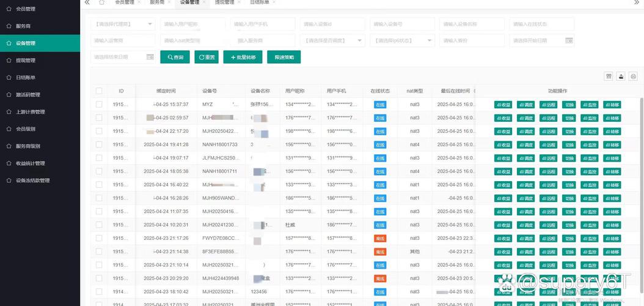644x306 pixels.
Task: Click 收益统计管理 sidebar icon
Action: pyautogui.click(x=9, y=163)
